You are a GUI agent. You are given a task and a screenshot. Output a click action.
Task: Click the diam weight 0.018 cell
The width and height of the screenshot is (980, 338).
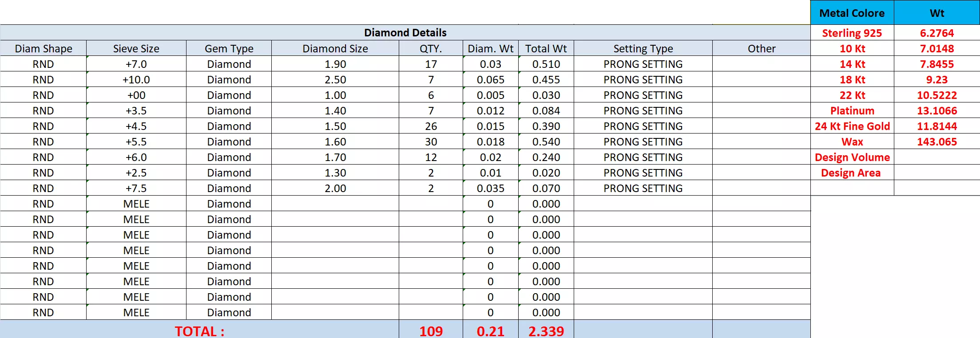490,141
